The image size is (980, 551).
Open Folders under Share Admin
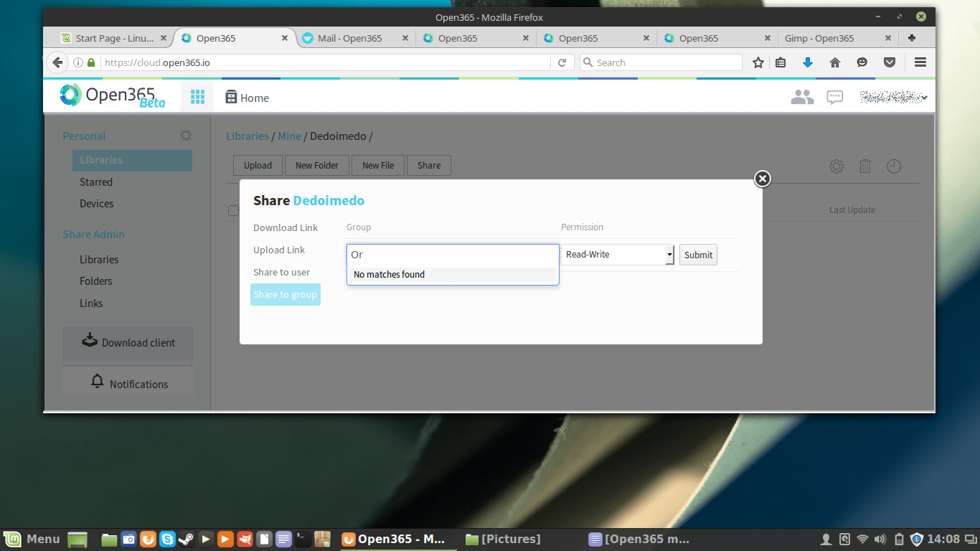click(x=96, y=281)
